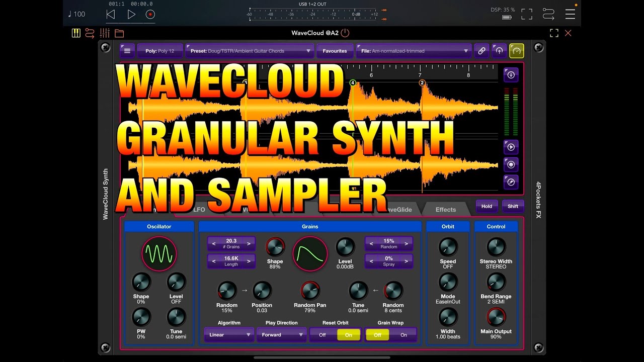Click the Oscillator Tune knob
Viewport: 644px width, 362px height.
pos(176,318)
